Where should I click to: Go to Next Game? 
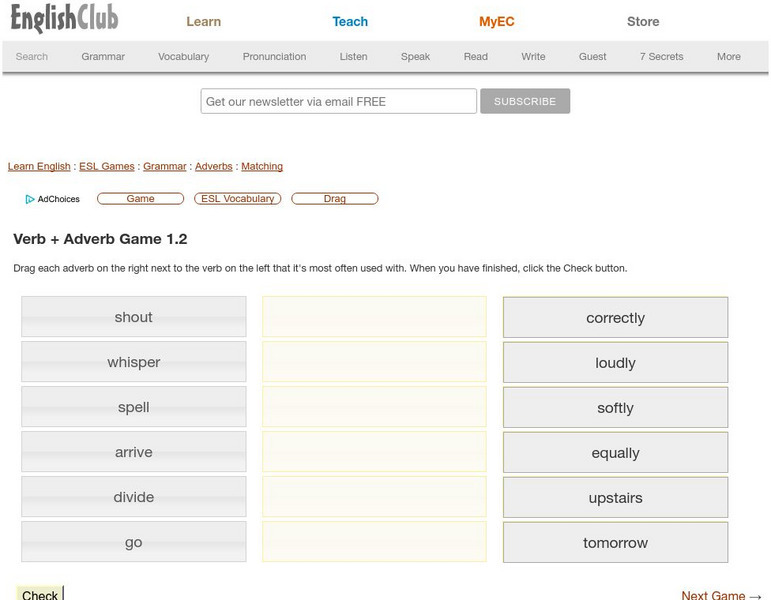coord(720,595)
